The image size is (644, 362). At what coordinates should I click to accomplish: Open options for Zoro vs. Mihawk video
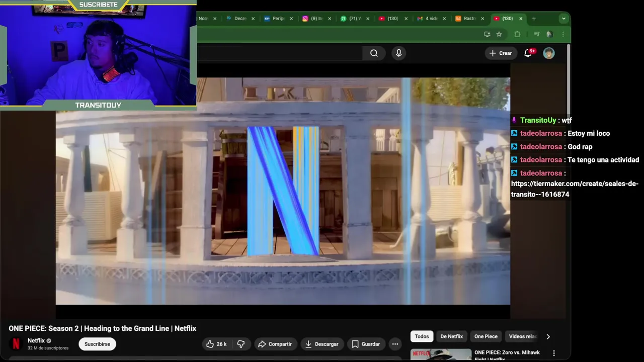coord(554,353)
